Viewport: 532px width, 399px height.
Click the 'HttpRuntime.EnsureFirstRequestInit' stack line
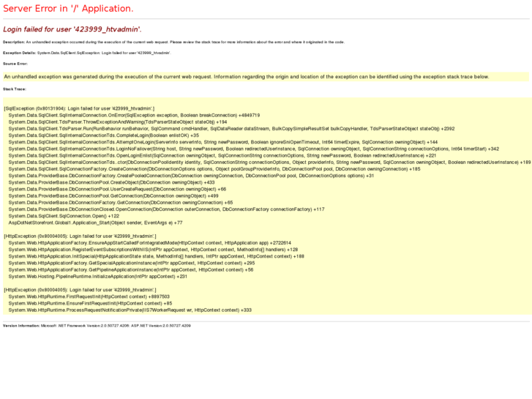tap(90, 304)
